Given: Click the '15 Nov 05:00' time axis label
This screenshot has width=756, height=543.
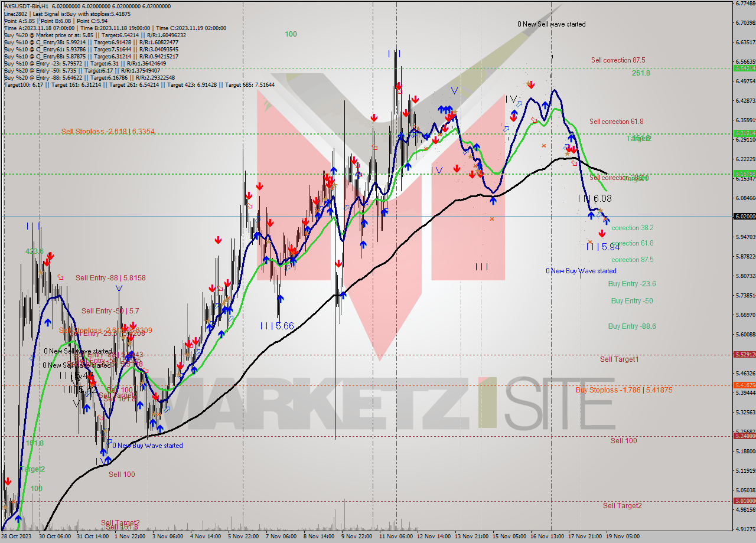Looking at the screenshot, I should [509, 537].
